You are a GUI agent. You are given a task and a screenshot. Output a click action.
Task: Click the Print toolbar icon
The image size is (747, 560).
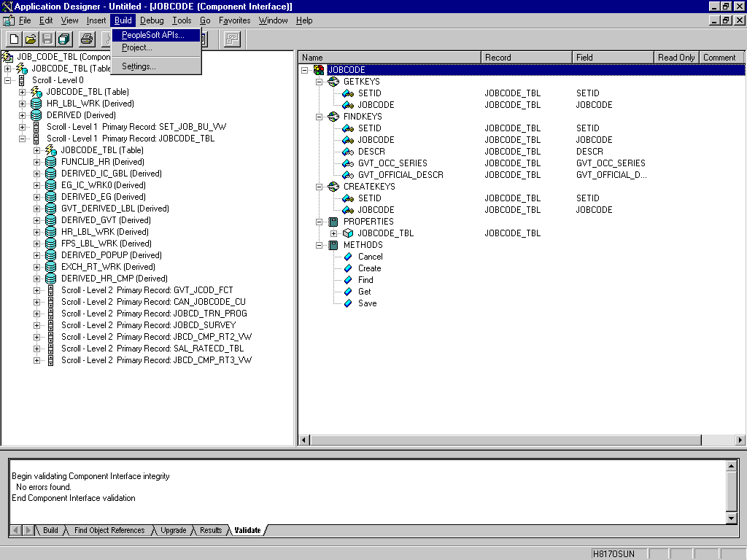click(x=86, y=39)
